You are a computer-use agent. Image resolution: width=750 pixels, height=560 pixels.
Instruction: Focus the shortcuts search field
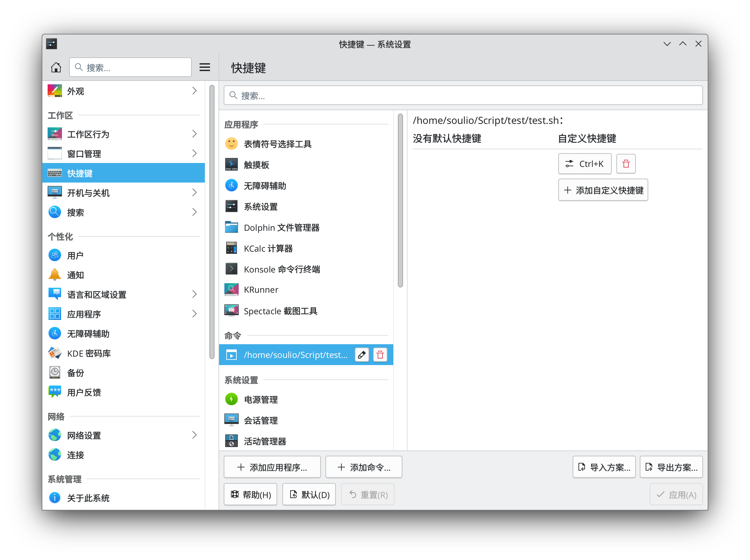463,96
